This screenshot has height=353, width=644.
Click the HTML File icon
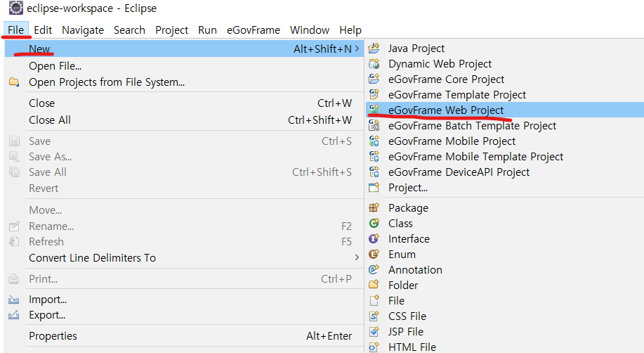click(374, 347)
